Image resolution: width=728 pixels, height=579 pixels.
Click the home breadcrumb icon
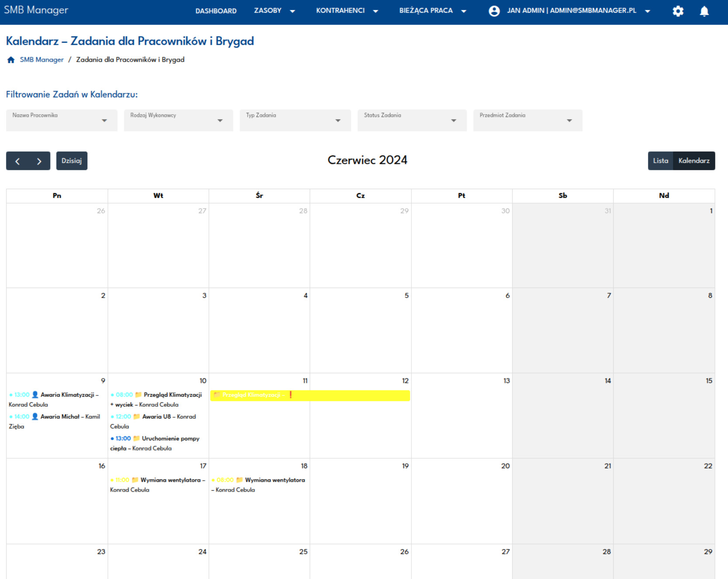(11, 60)
